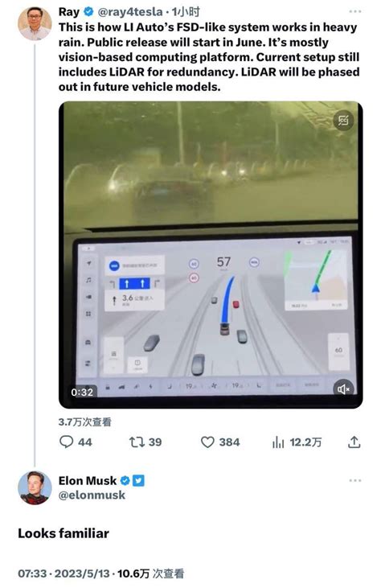
Task: Tap the share upload icon
Action: click(x=354, y=442)
